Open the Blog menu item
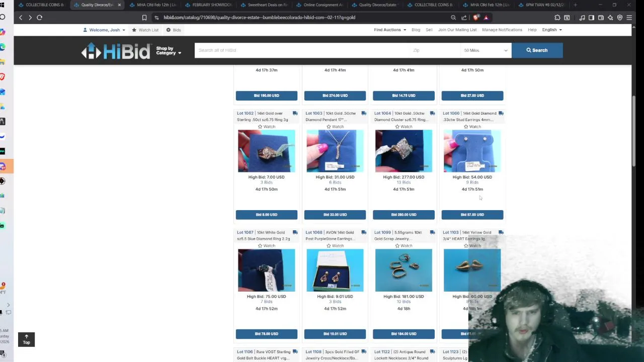This screenshot has width=644, height=362. (x=416, y=30)
